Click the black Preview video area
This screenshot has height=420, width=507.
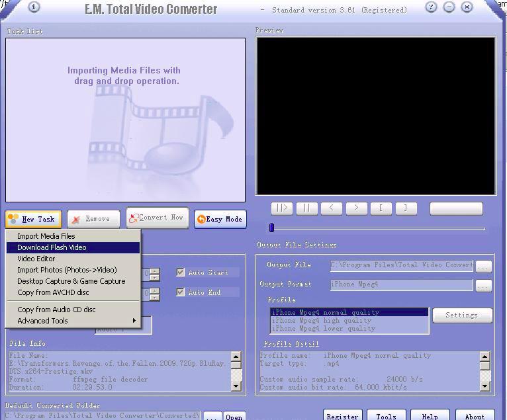coord(376,116)
